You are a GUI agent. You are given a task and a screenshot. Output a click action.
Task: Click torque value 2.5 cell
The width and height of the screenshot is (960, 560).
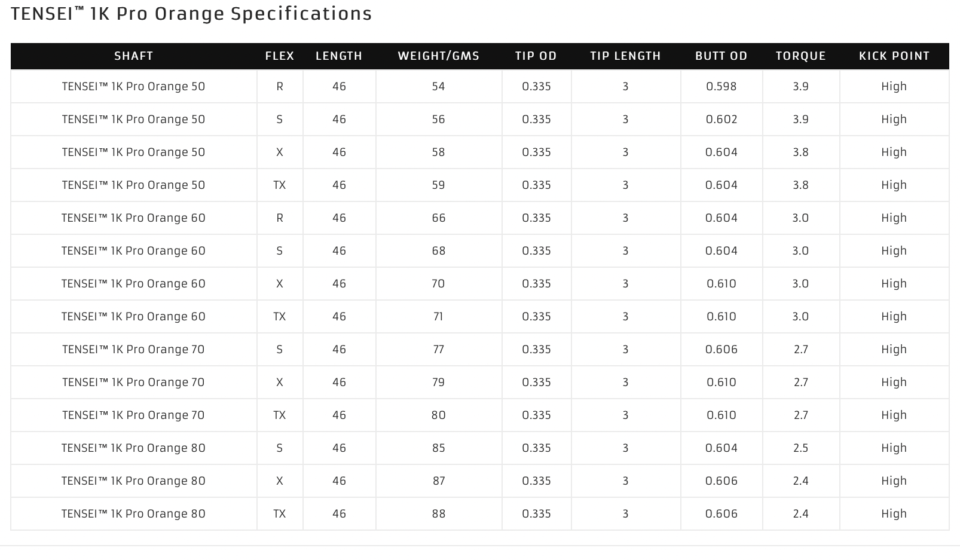click(801, 448)
